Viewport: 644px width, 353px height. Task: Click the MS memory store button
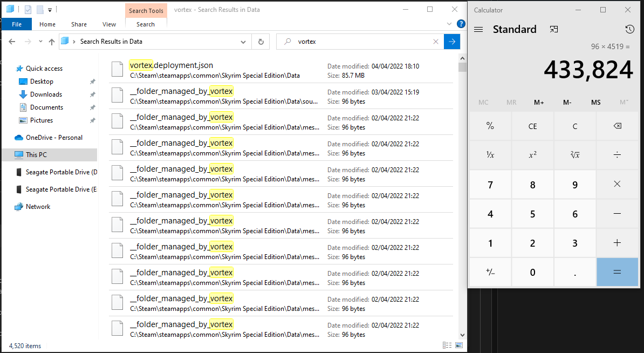point(595,103)
